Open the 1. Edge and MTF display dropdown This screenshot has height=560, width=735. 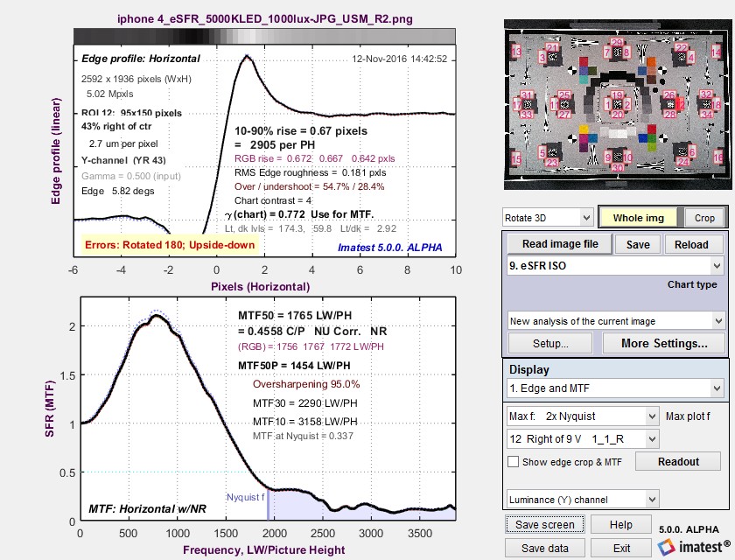click(615, 388)
